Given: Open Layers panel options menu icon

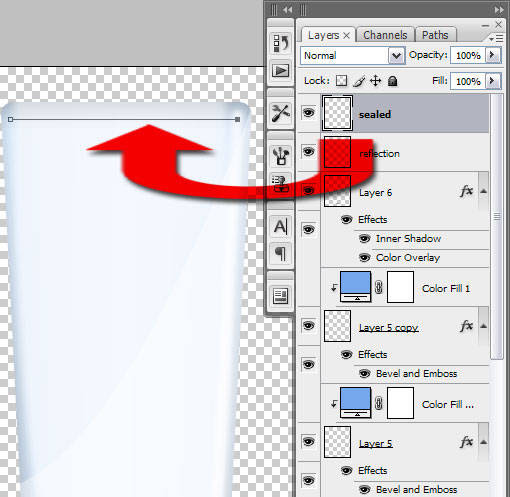Looking at the screenshot, I should [x=496, y=39].
